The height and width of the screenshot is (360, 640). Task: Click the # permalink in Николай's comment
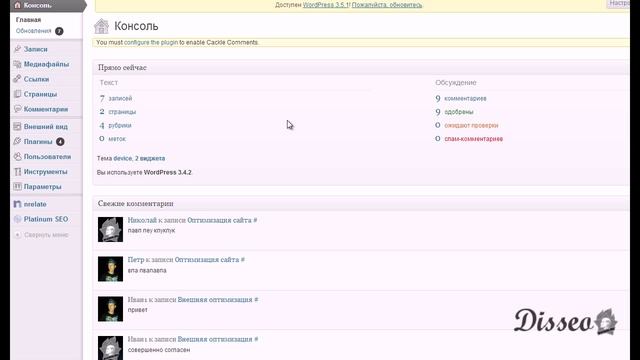[x=256, y=220]
